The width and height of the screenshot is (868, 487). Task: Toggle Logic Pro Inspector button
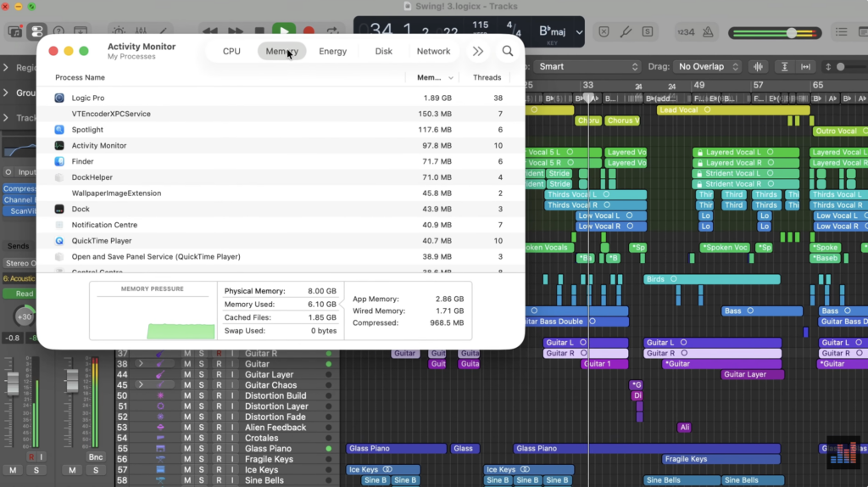pos(36,31)
